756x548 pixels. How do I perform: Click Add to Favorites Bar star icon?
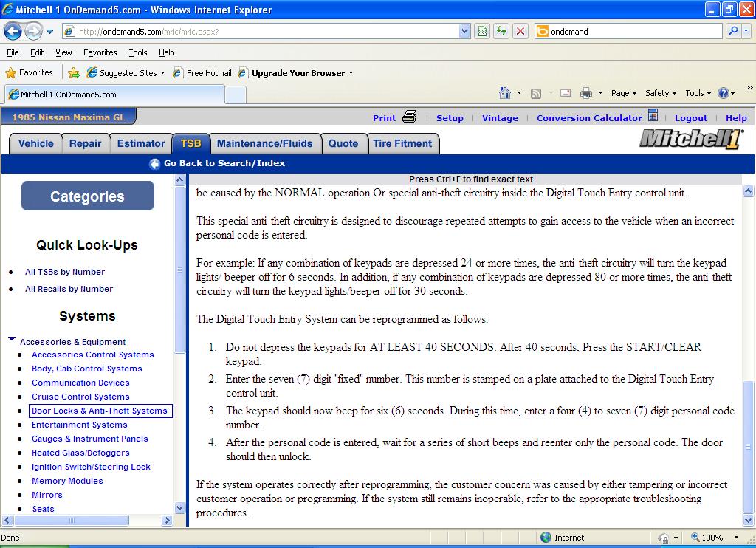(74, 73)
